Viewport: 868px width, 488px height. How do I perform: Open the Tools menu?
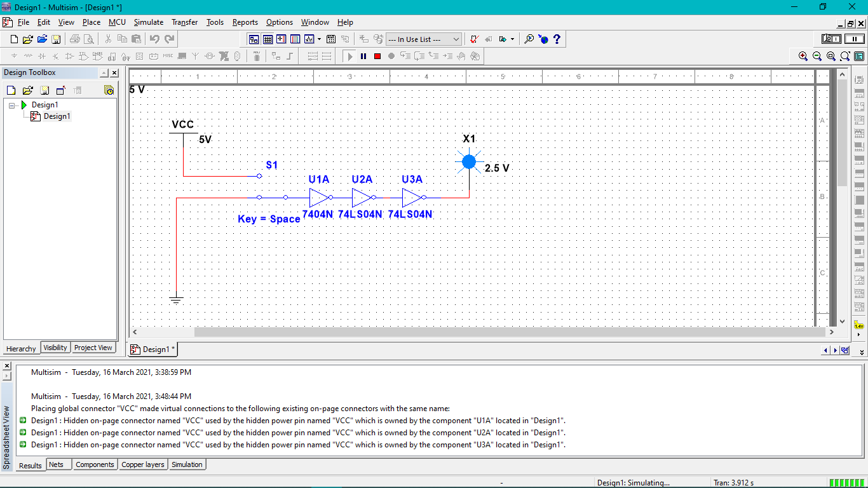(x=215, y=22)
